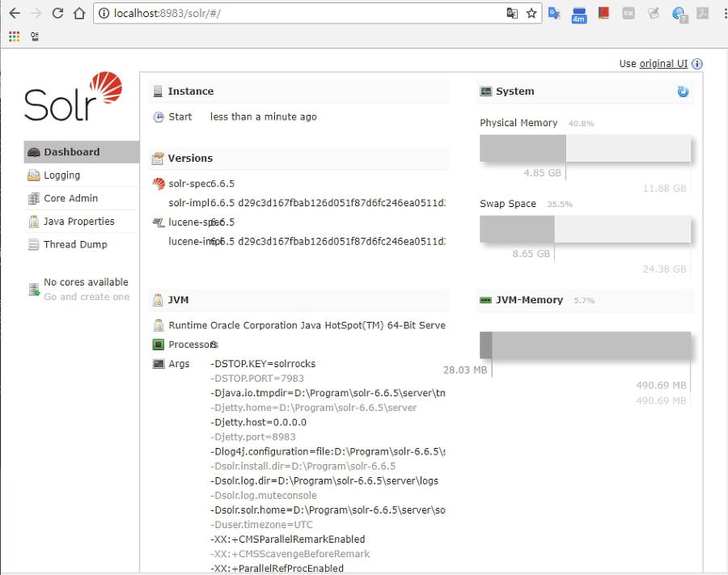The height and width of the screenshot is (575, 728).
Task: Click the JVM-Memory usage bar
Action: pos(584,345)
